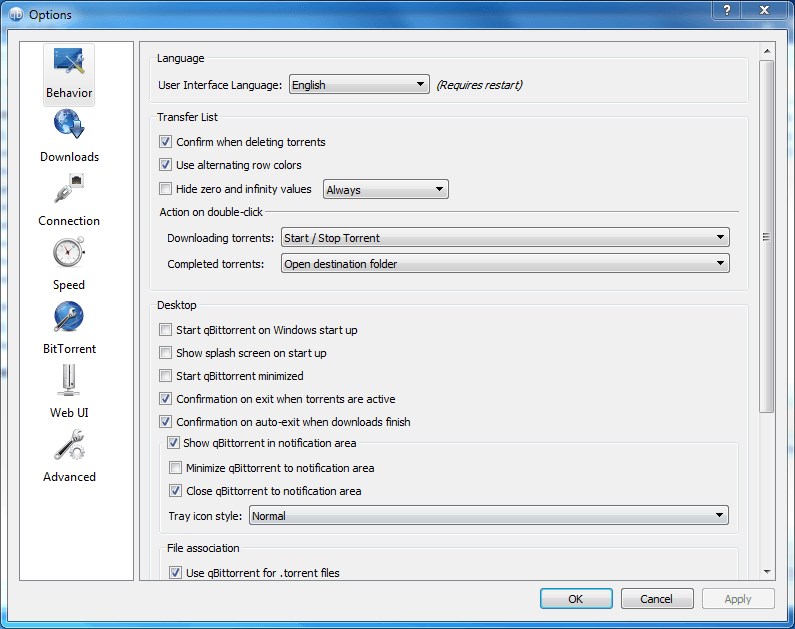Switch to the BitTorrent tab label

pyautogui.click(x=69, y=349)
